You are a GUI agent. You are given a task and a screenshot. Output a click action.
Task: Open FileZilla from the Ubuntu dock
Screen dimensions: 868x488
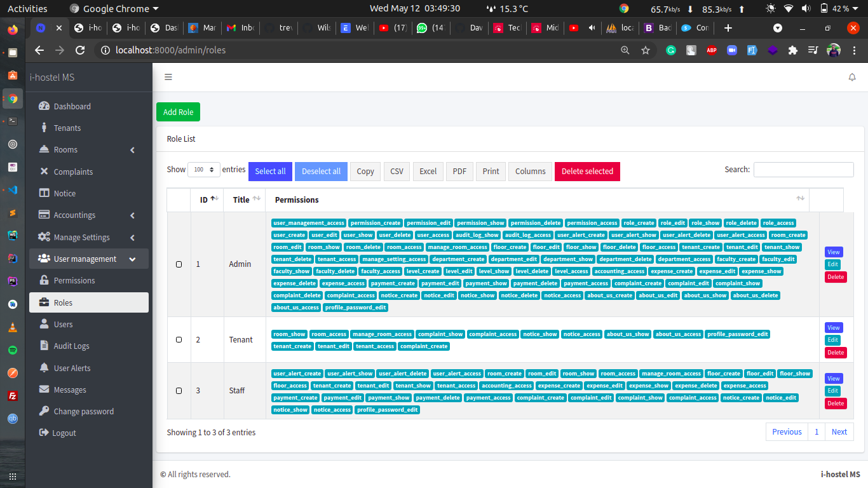pyautogui.click(x=13, y=396)
